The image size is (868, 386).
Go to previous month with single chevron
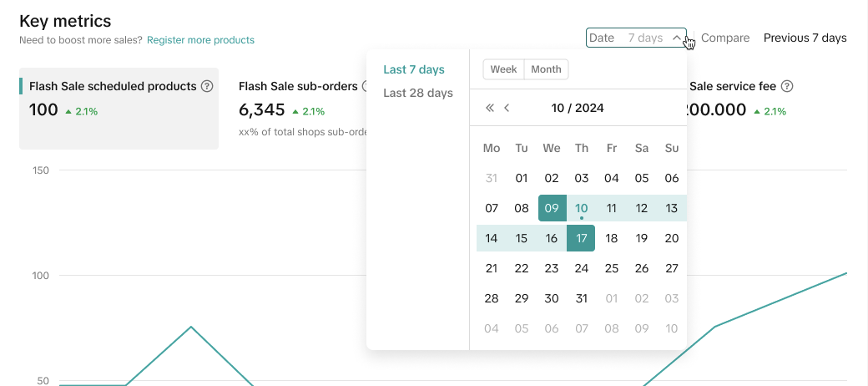coord(507,108)
